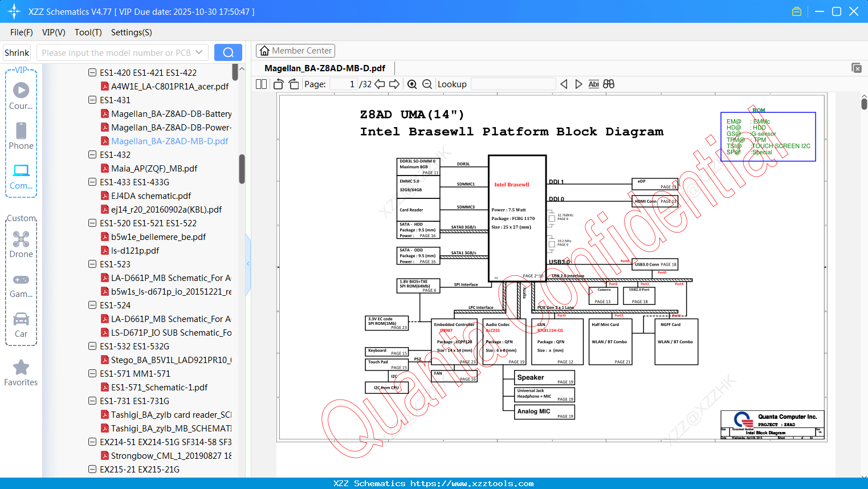868x489 pixels.
Task: Zoom in on the schematic
Action: (412, 84)
